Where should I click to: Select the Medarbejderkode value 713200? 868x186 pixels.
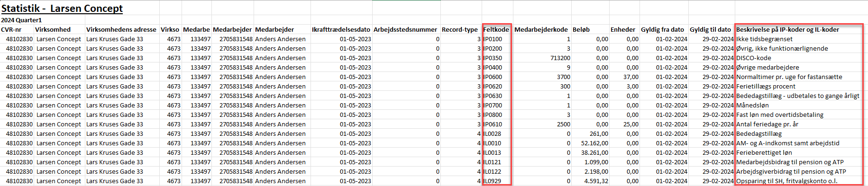click(x=560, y=58)
